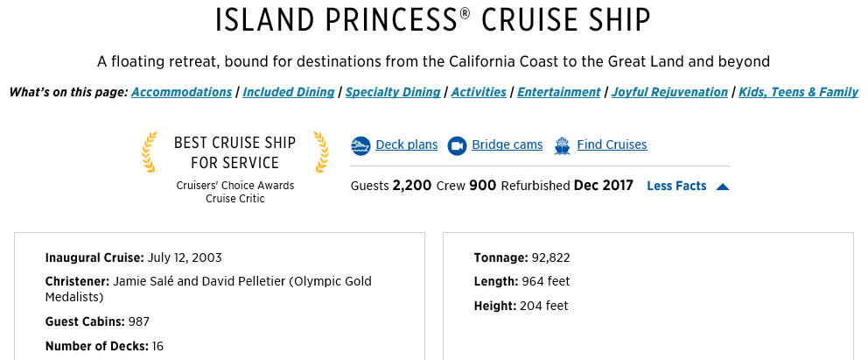Open the Bridge cams link
This screenshot has width=868, height=360.
507,145
